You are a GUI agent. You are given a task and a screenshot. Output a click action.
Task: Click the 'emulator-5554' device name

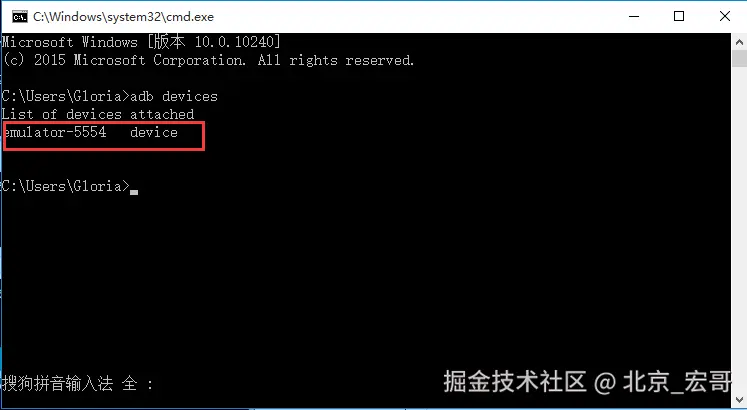click(x=54, y=132)
